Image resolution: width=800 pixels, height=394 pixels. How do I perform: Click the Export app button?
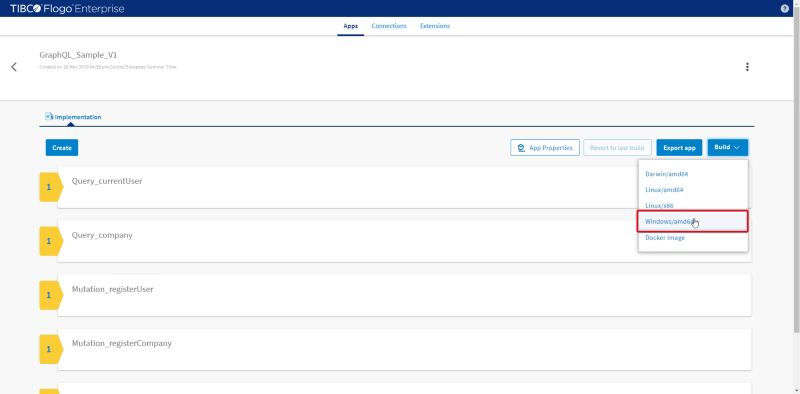(679, 147)
